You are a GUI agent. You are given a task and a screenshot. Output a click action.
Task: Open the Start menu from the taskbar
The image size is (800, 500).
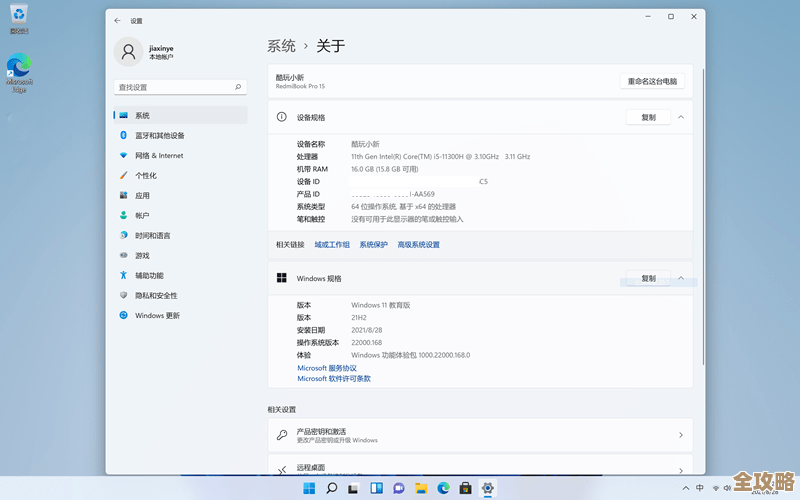pos(309,488)
